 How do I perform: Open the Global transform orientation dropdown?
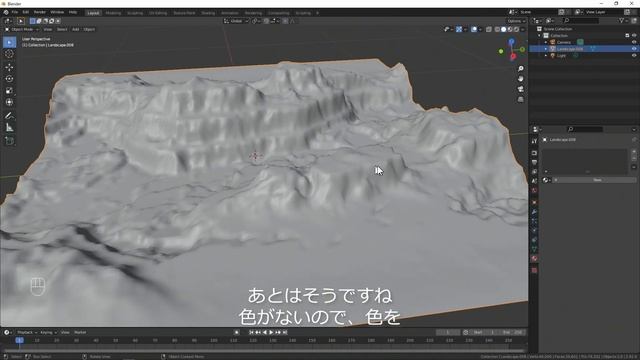click(x=236, y=21)
